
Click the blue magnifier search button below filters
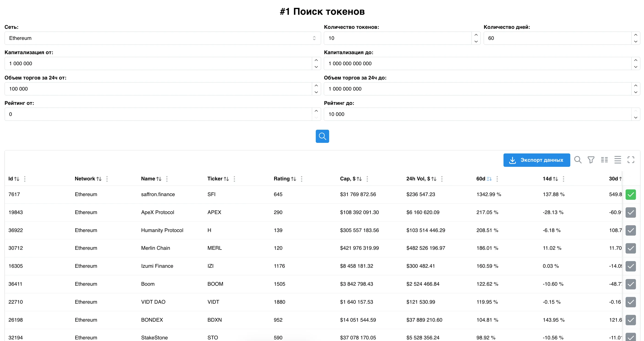click(322, 136)
